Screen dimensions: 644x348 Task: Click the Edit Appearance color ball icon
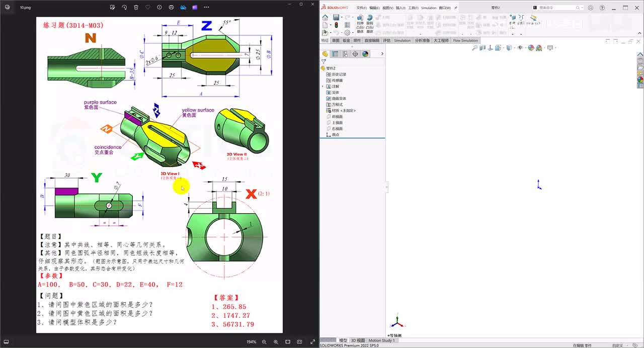[x=531, y=48]
